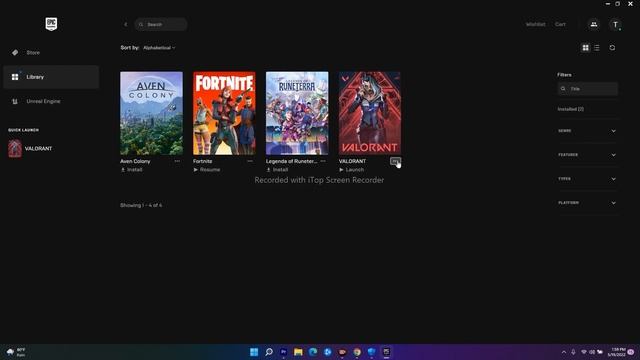The width and height of the screenshot is (640, 360).
Task: Select Library in the sidebar
Action: point(51,77)
